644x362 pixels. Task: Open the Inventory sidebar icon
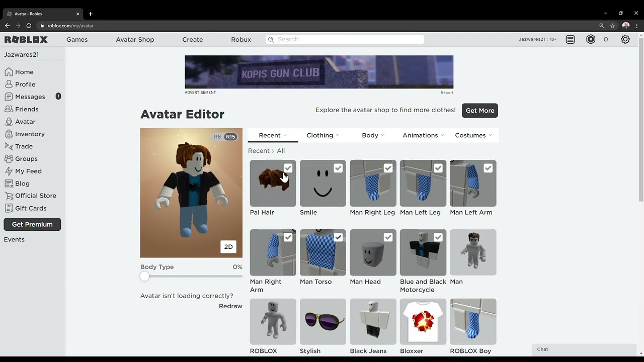pyautogui.click(x=9, y=134)
